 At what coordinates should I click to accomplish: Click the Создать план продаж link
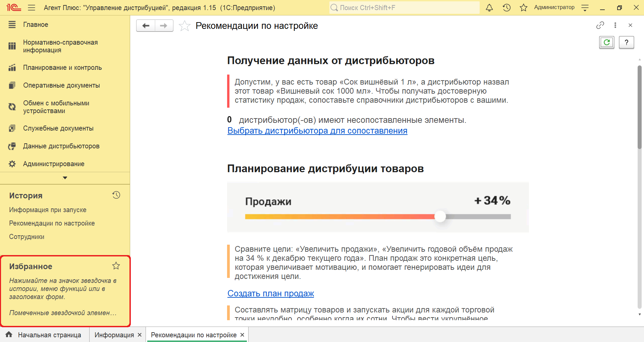pos(270,294)
